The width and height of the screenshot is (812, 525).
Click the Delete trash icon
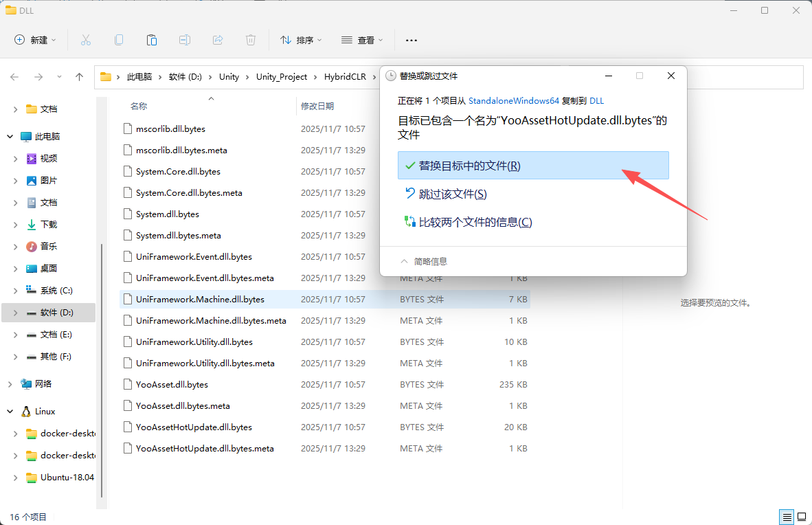(x=251, y=40)
